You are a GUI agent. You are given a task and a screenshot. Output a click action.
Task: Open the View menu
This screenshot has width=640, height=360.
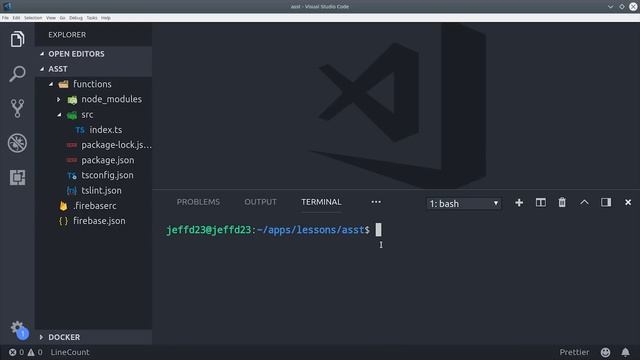click(51, 18)
